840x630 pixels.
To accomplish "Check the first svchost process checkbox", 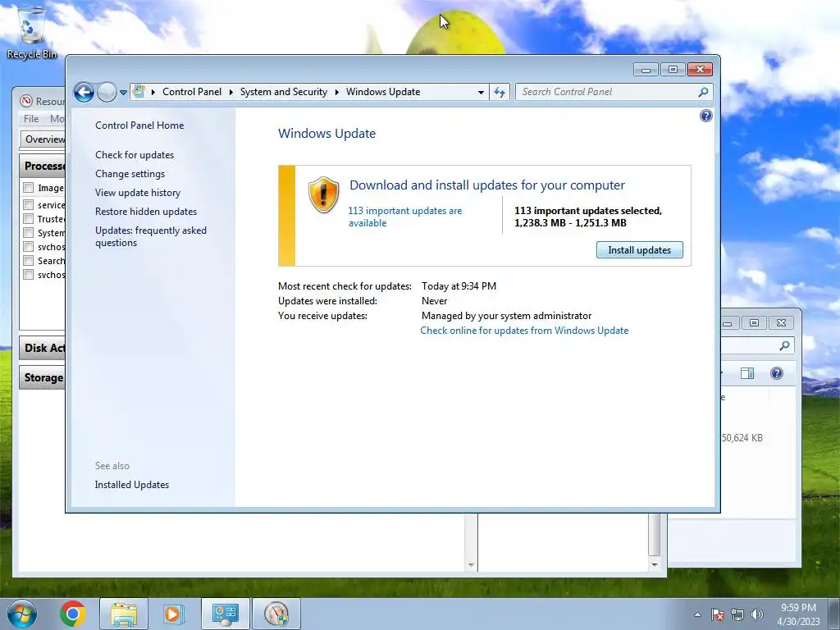I will click(x=29, y=246).
